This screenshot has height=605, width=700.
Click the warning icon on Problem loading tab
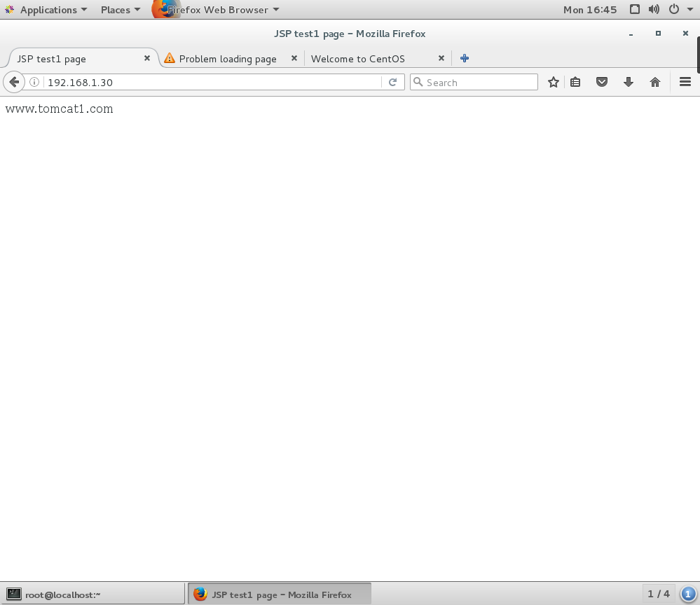170,58
